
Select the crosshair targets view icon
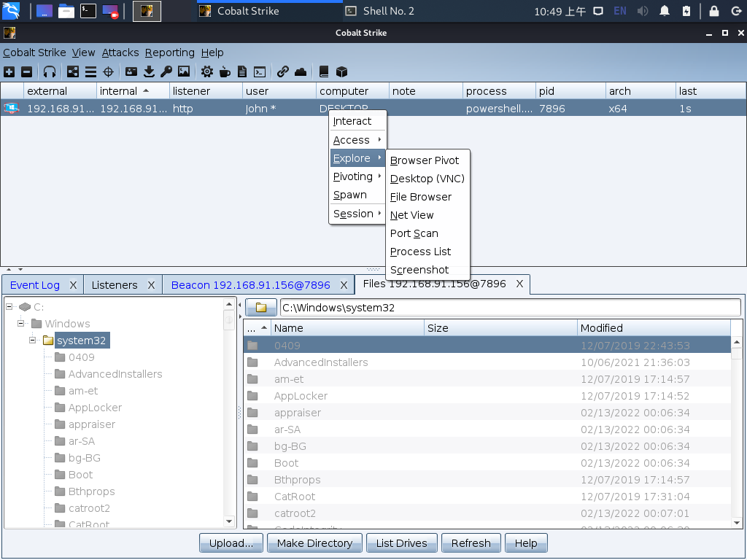coord(108,71)
